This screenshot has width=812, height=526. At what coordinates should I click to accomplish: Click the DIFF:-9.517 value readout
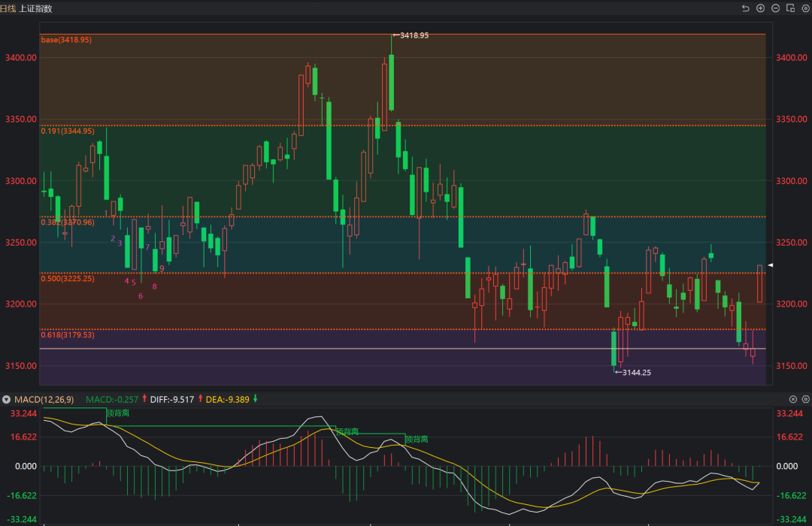pos(172,400)
